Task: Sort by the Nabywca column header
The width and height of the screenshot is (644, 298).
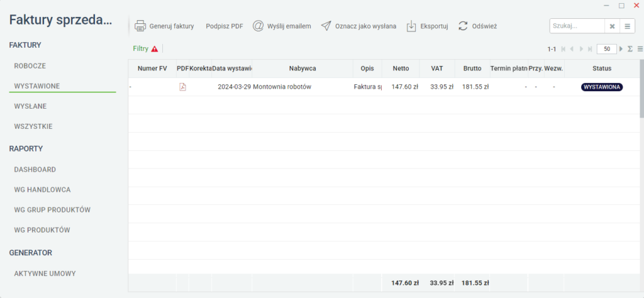Action: click(x=303, y=69)
